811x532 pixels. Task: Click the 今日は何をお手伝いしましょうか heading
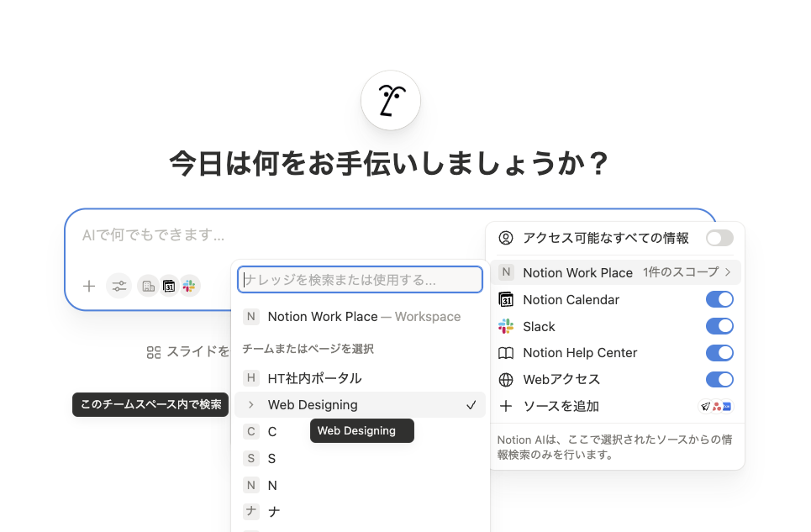pyautogui.click(x=389, y=163)
